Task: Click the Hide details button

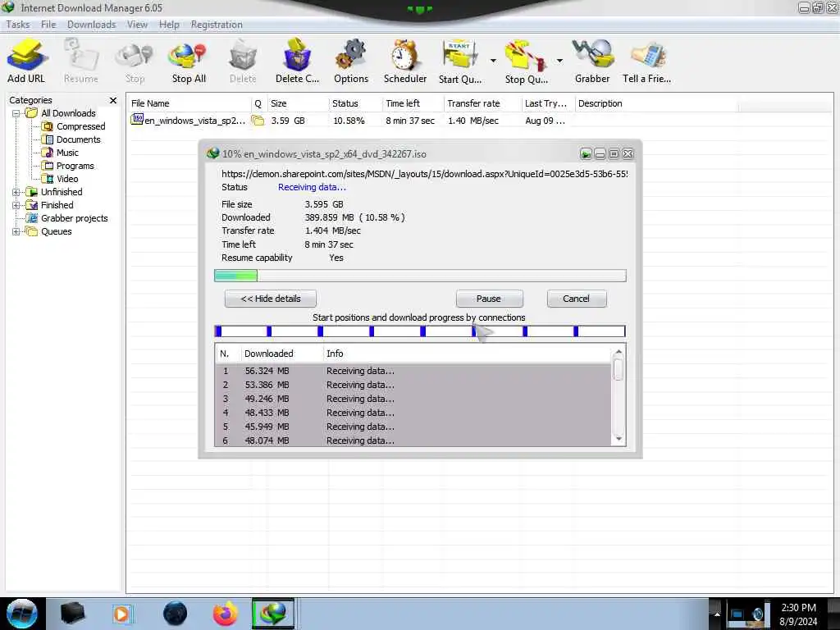Action: pyautogui.click(x=271, y=299)
